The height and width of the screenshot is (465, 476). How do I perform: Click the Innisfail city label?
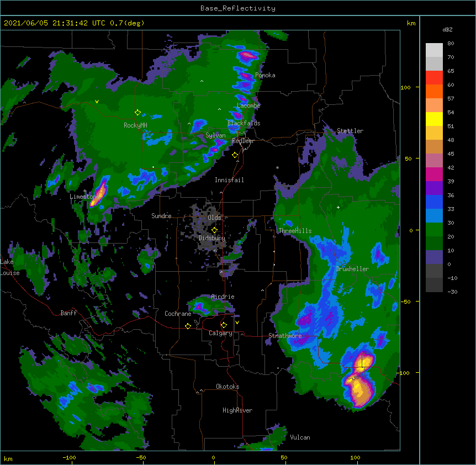tap(229, 180)
